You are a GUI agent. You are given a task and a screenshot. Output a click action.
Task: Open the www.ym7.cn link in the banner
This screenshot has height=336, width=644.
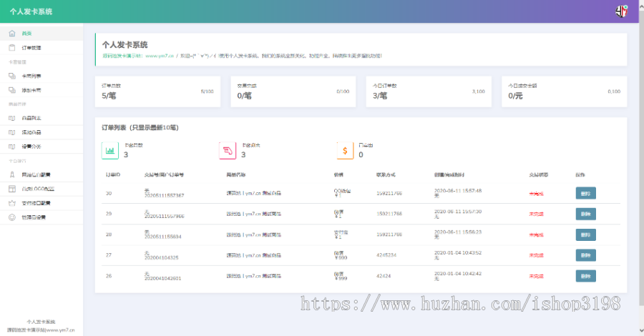coord(160,56)
